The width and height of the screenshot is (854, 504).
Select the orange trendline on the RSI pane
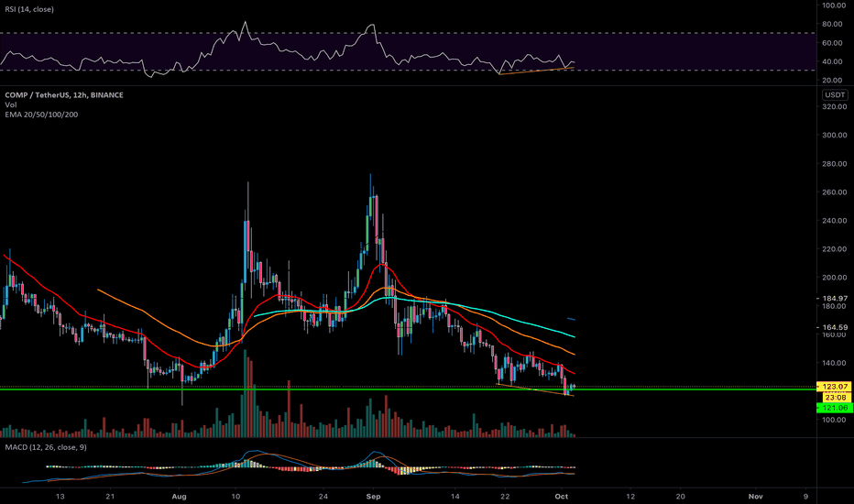click(x=536, y=71)
